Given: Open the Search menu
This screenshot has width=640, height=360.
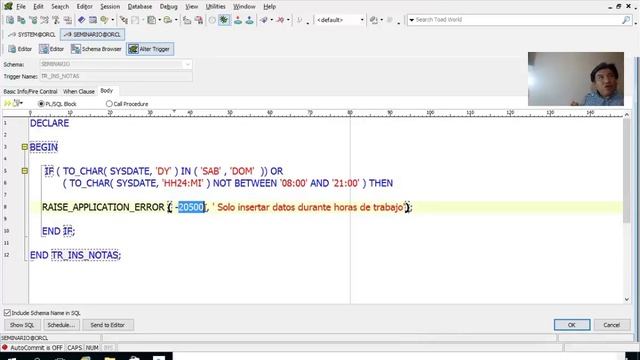Looking at the screenshot, I should pyautogui.click(x=60, y=7).
